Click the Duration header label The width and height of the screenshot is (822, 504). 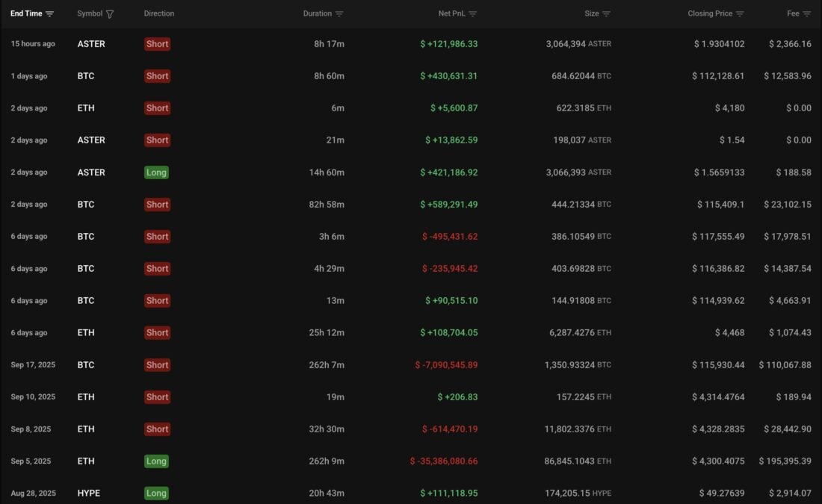(317, 13)
